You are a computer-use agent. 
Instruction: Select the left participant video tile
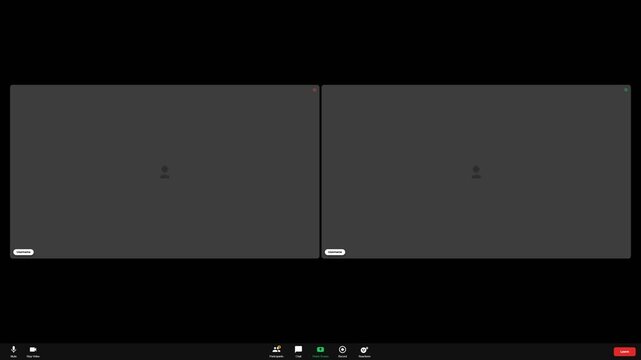click(165, 171)
